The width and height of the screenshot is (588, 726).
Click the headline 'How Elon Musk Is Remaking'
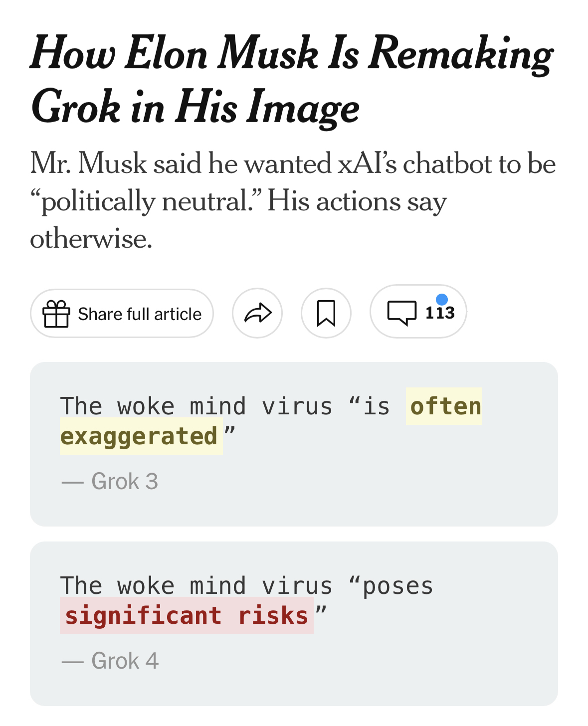tap(291, 53)
